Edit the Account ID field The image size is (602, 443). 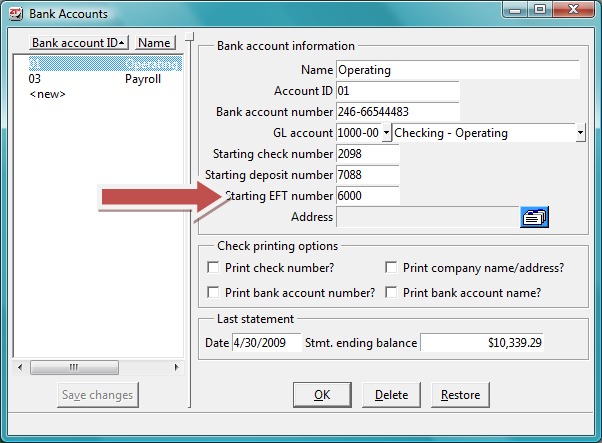pyautogui.click(x=398, y=91)
